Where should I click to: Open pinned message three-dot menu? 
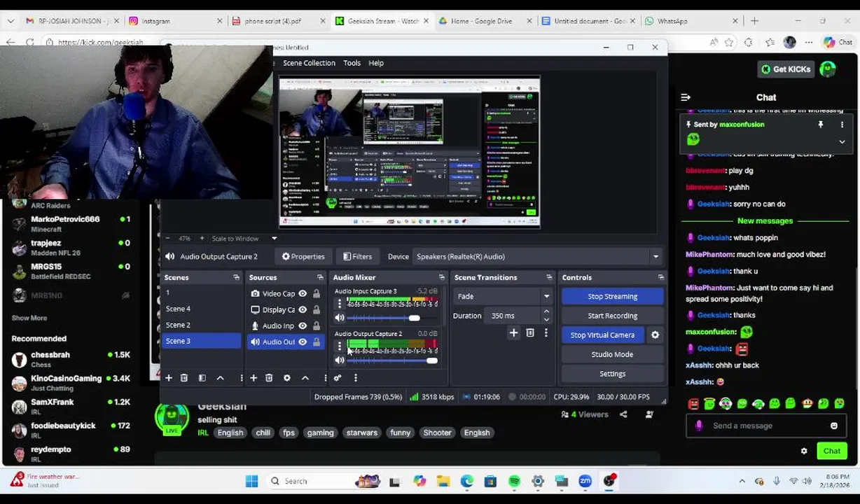pos(842,125)
